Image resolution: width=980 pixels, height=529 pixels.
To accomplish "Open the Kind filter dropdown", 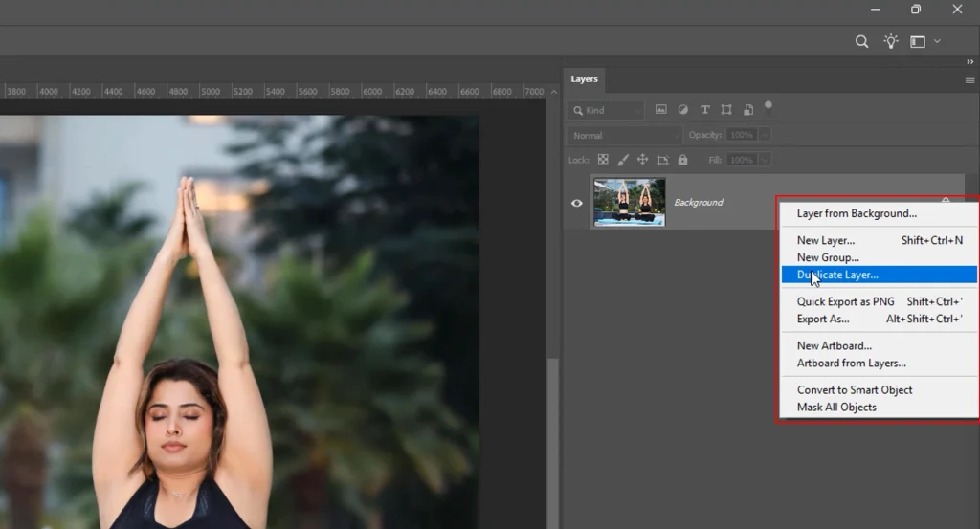I will 606,111.
